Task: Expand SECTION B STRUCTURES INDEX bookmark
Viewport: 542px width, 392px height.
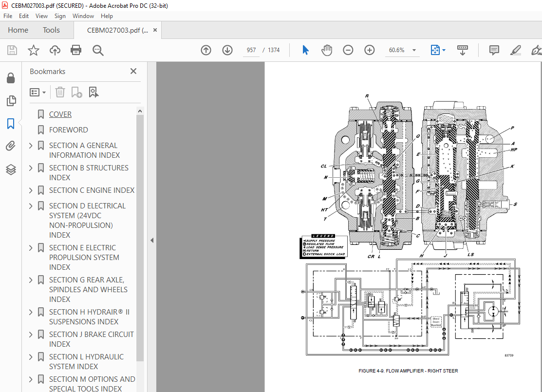Action: (x=31, y=168)
